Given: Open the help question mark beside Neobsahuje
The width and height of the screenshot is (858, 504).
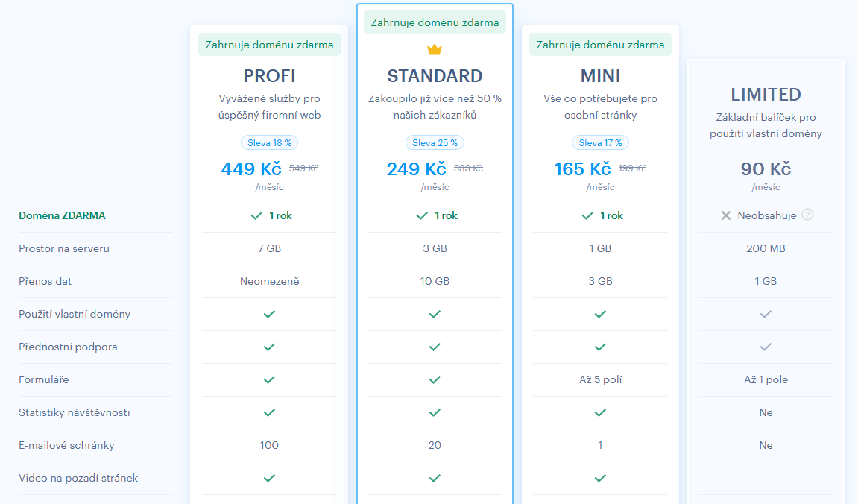Looking at the screenshot, I should [x=807, y=215].
